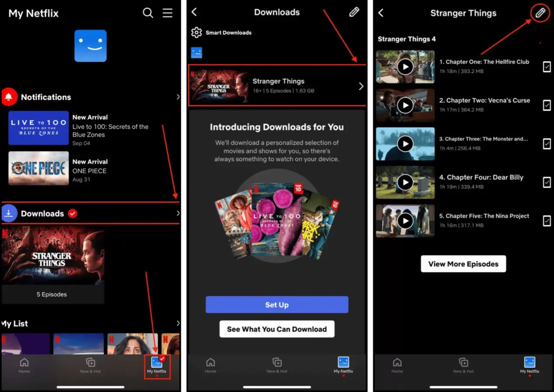Switch to New & Hot tab on My Netflix screen
554x392 pixels.
click(x=91, y=365)
